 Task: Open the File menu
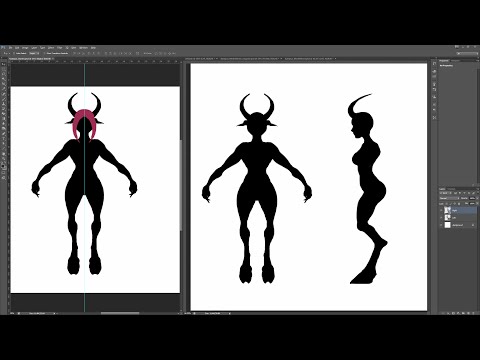coord(11,48)
